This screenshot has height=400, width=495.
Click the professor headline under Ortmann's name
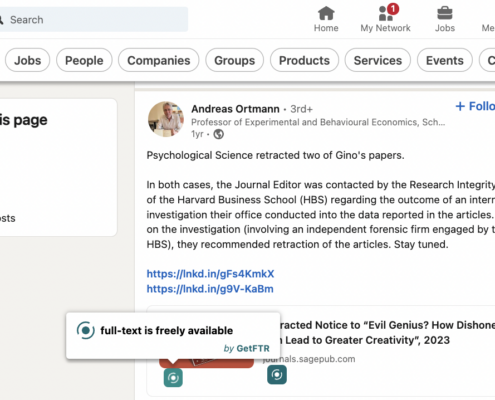coord(318,122)
